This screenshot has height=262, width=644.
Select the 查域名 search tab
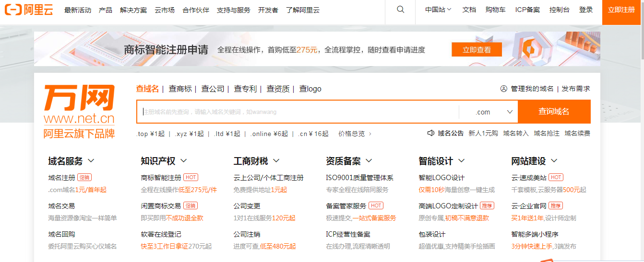coord(147,89)
